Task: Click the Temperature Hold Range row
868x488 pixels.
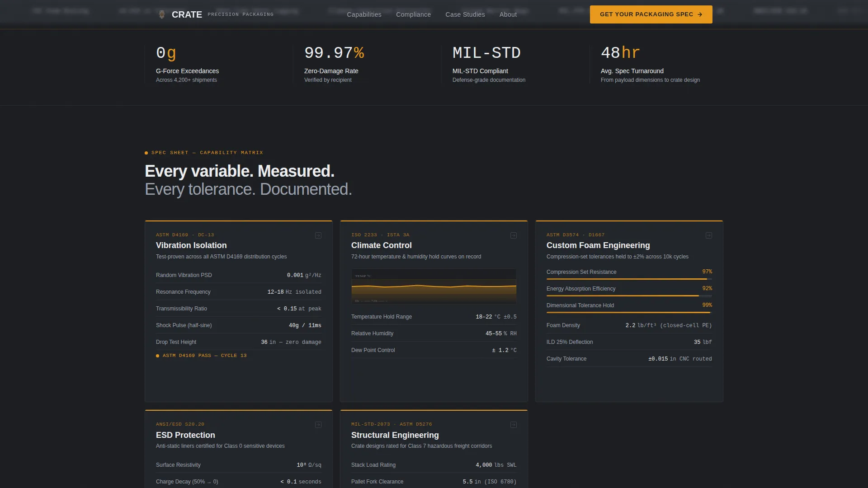Action: pos(434,317)
